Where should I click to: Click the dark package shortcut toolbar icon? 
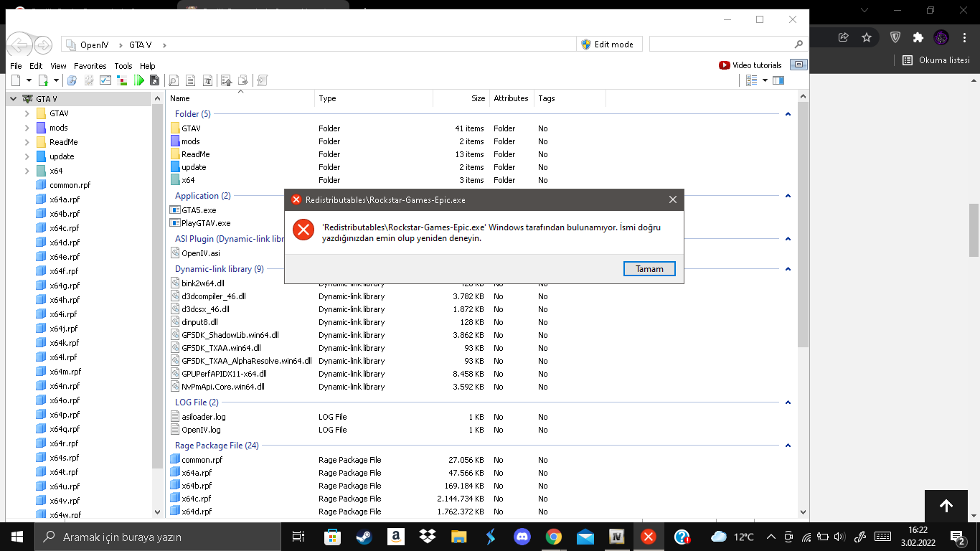(x=154, y=80)
